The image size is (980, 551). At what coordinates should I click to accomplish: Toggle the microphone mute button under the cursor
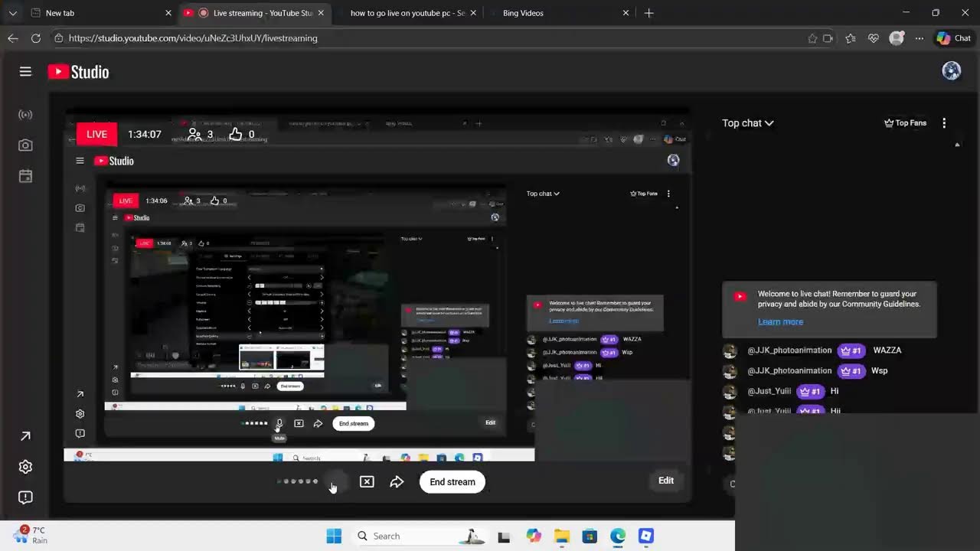pyautogui.click(x=335, y=481)
